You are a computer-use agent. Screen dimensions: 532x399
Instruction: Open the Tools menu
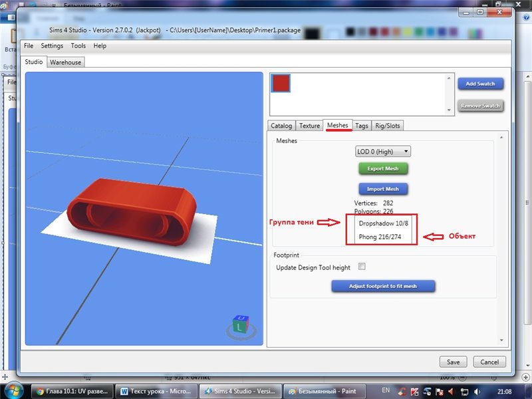tap(78, 46)
